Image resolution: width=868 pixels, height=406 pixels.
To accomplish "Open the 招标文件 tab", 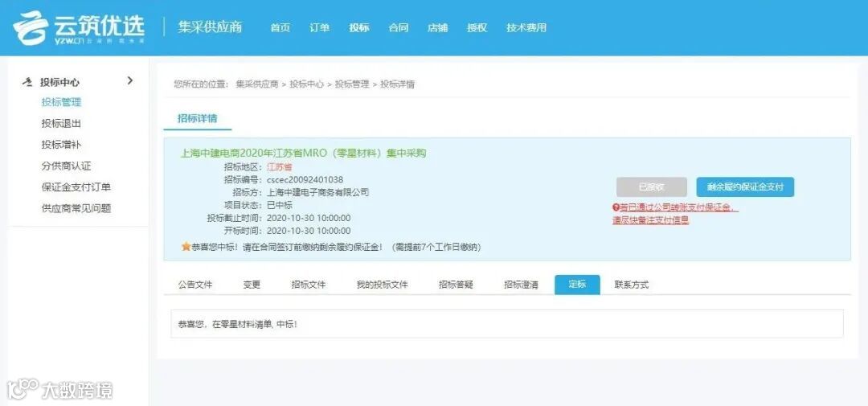I will click(309, 285).
